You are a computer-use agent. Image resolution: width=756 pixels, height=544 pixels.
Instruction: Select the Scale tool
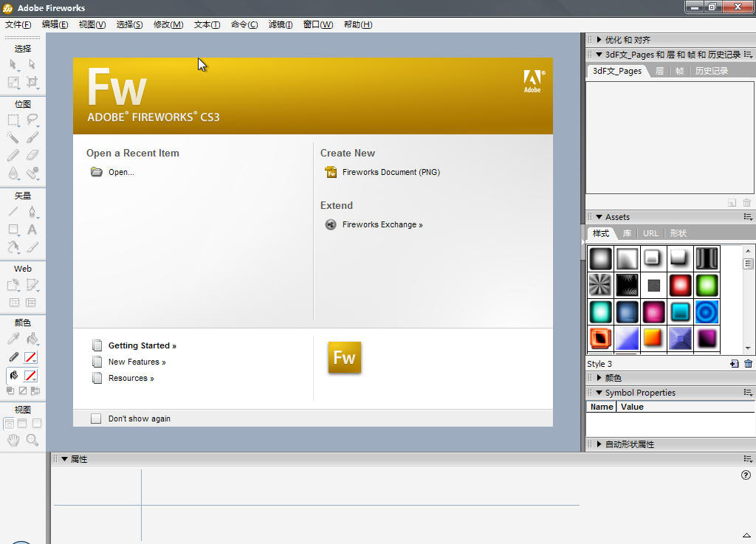13,83
